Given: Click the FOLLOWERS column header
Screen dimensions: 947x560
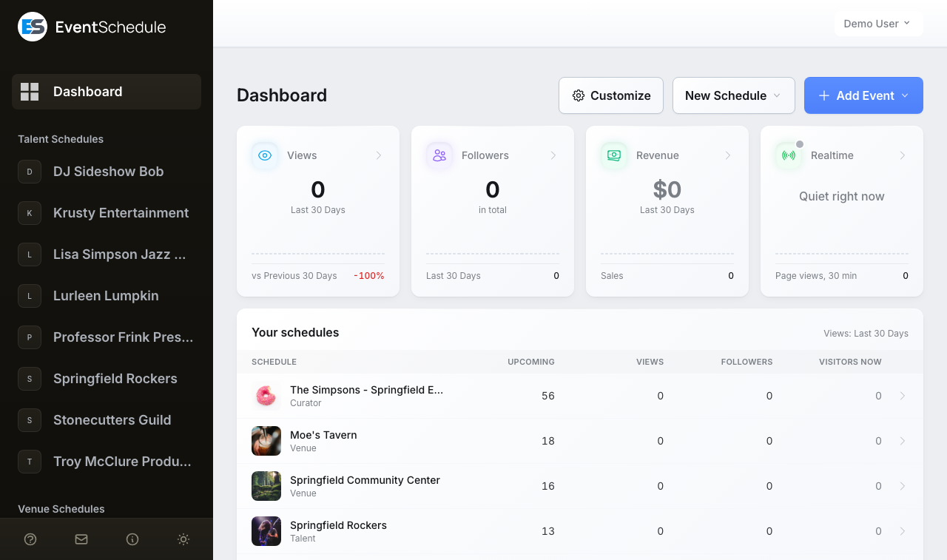Looking at the screenshot, I should [x=747, y=362].
